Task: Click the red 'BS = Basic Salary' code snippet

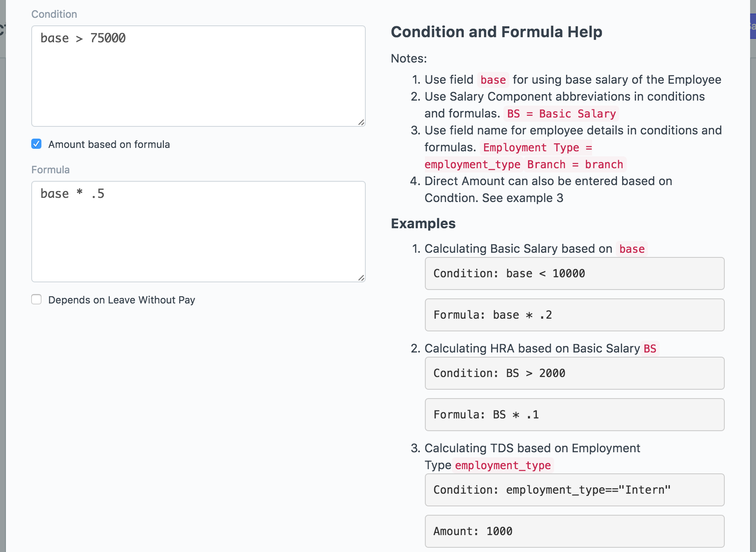Action: (x=561, y=114)
